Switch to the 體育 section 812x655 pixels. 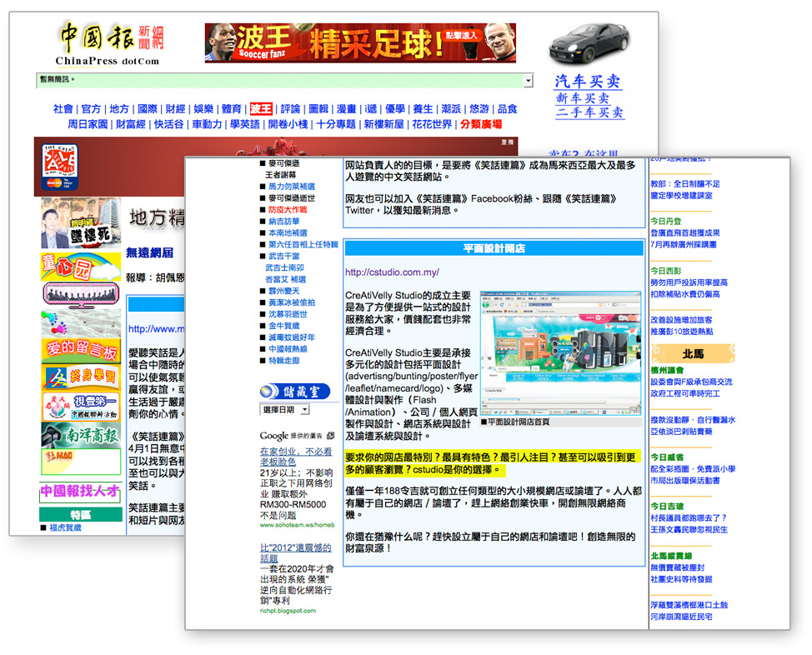[232, 109]
